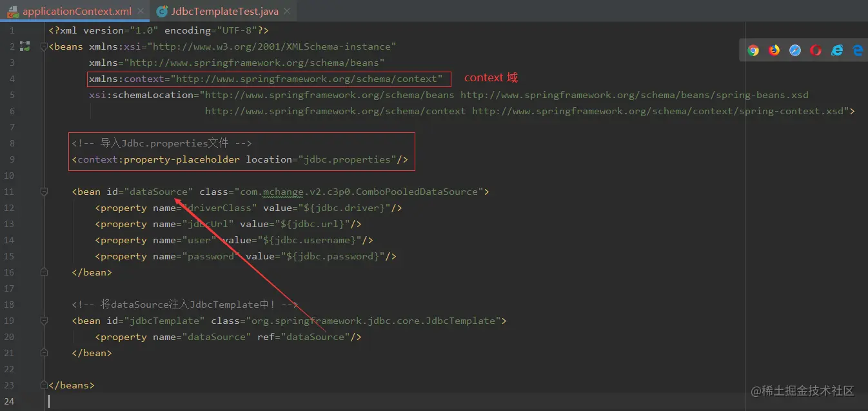The width and height of the screenshot is (868, 411).
Task: Collapse the dataSource bean fold marker
Action: coord(44,192)
